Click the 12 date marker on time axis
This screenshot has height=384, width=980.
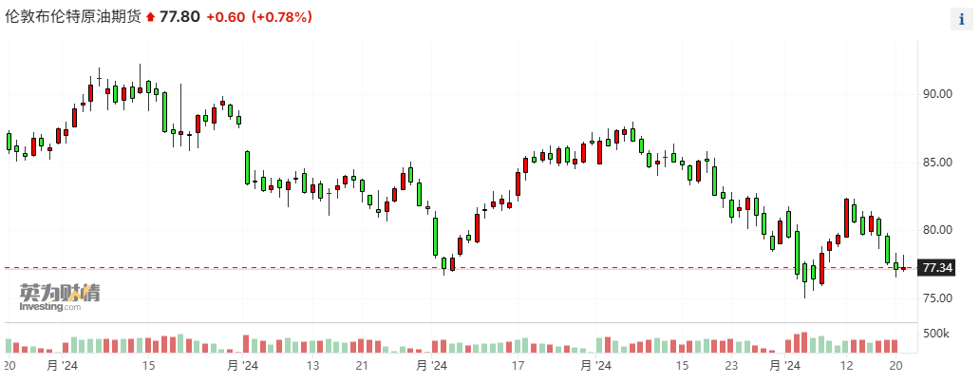[847, 366]
